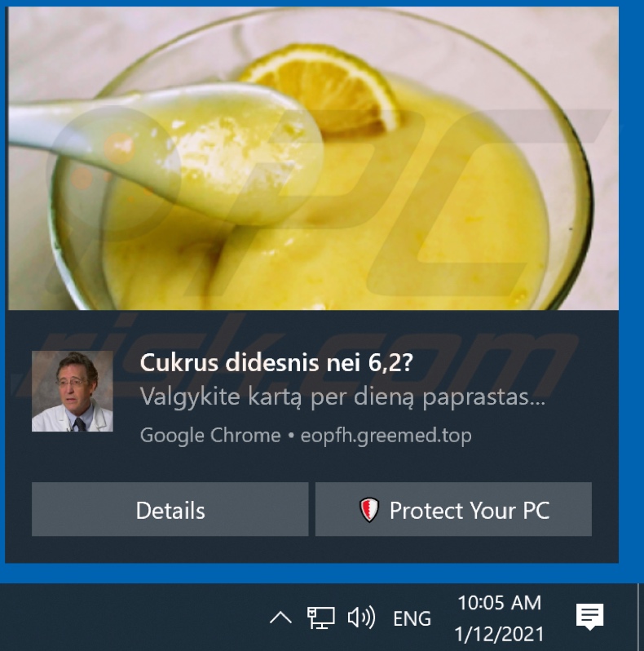Click the red shield icon
This screenshot has width=644, height=651.
[369, 509]
